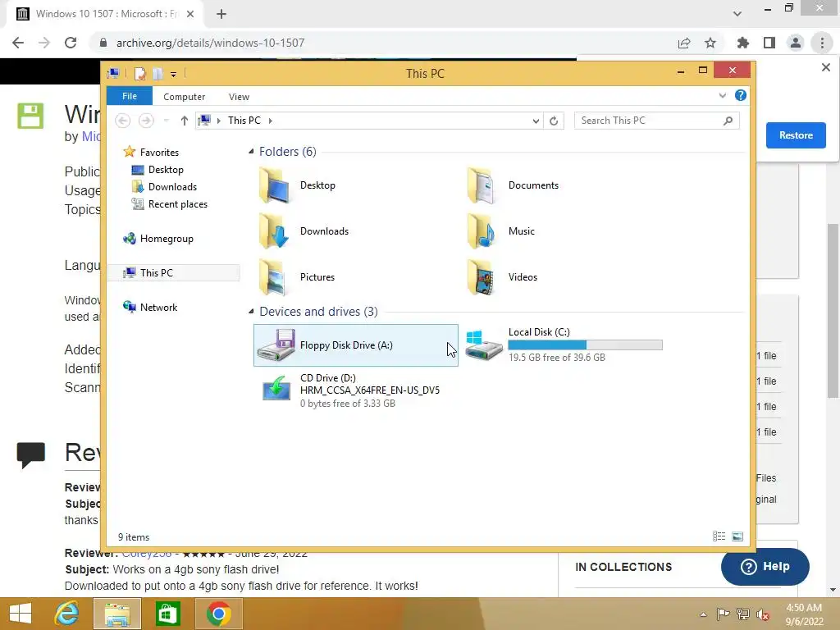Open the Music folder icon
Viewport: 840px width, 630px height.
pyautogui.click(x=482, y=231)
